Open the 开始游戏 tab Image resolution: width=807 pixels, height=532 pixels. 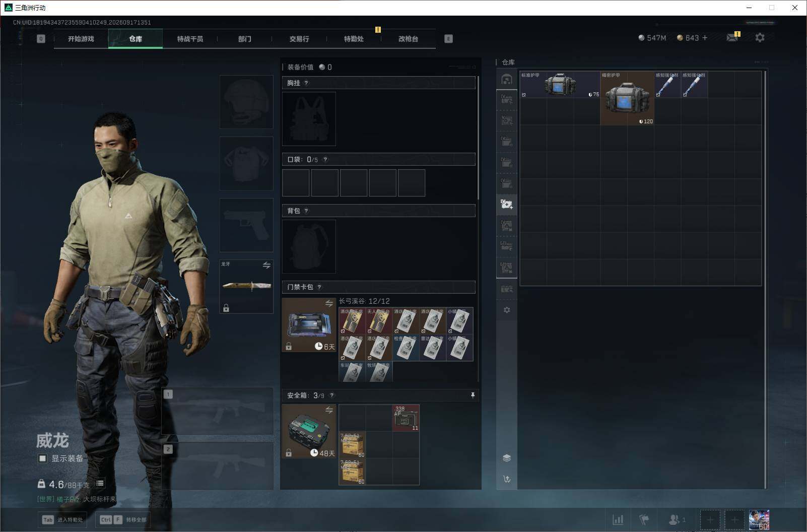point(81,39)
